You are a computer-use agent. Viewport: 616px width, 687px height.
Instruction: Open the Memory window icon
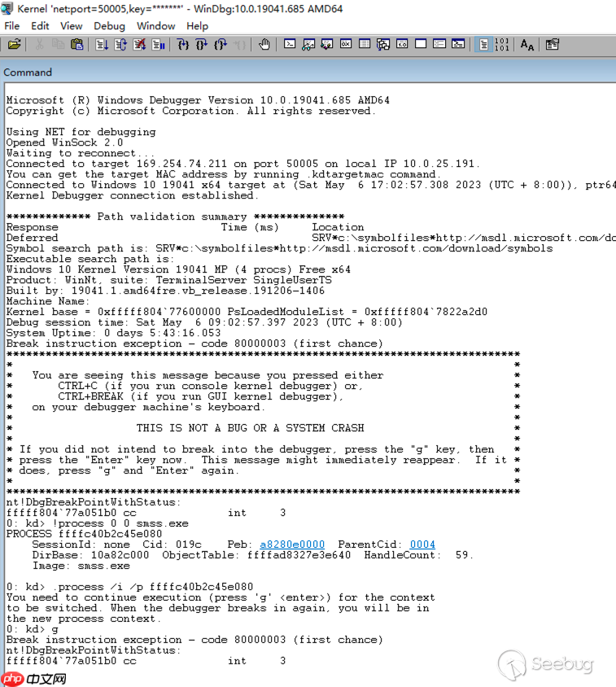pyautogui.click(x=365, y=44)
